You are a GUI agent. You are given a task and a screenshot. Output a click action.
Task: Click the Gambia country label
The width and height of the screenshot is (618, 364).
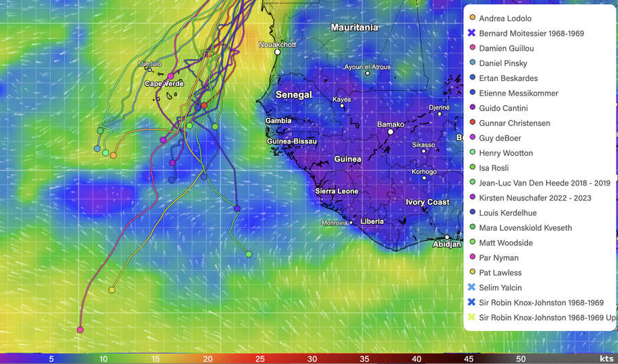tap(278, 121)
